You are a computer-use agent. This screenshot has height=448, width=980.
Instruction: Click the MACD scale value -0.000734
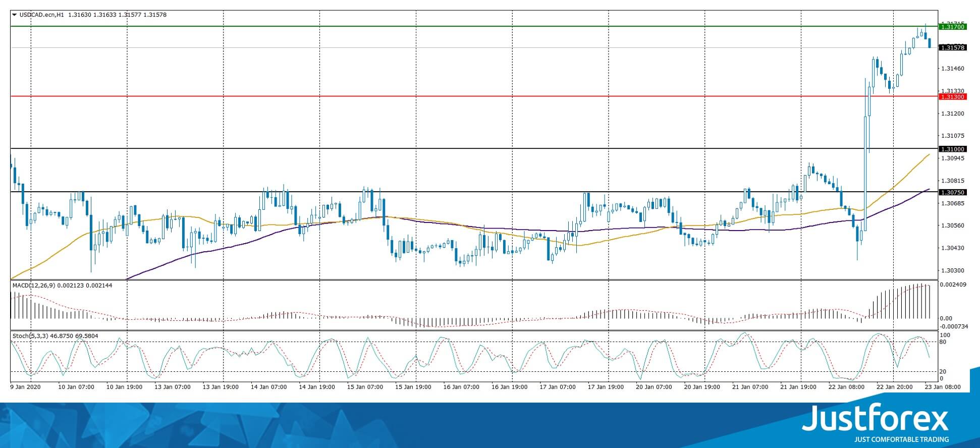pyautogui.click(x=954, y=326)
